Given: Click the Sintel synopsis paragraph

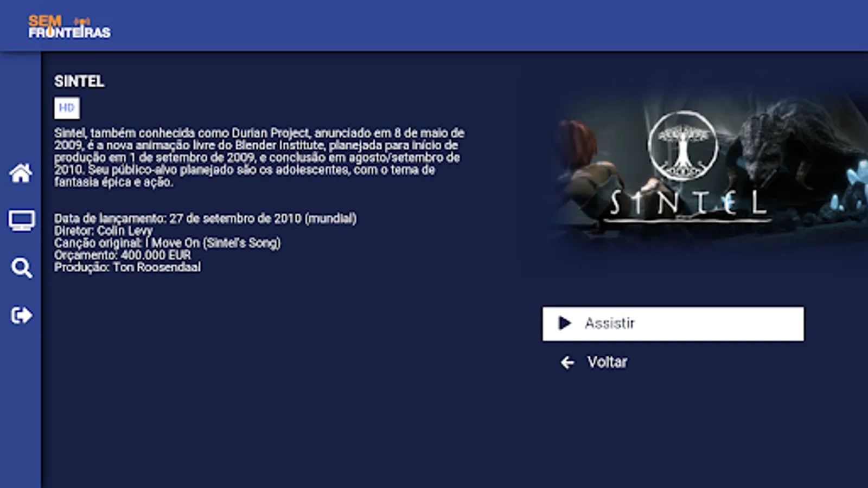Looking at the screenshot, I should pyautogui.click(x=259, y=157).
